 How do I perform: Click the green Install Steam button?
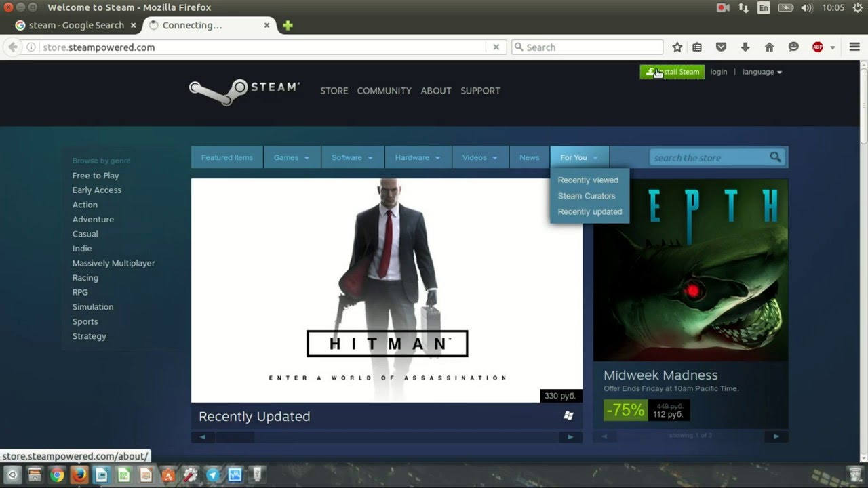coord(672,72)
